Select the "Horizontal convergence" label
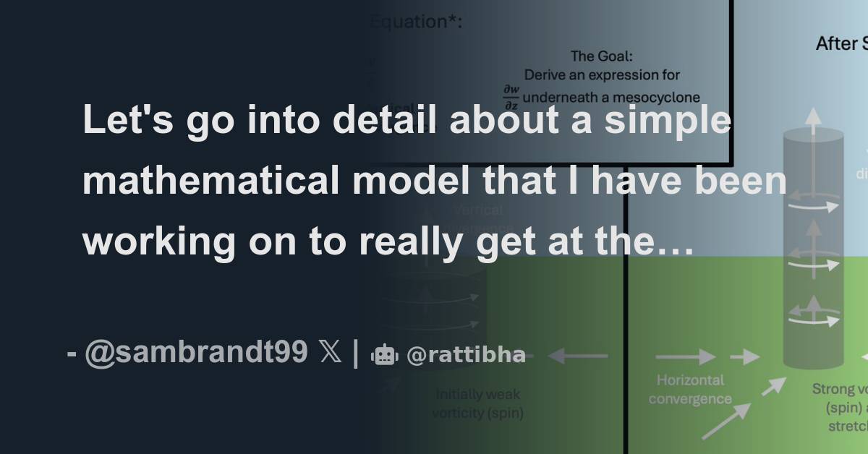This screenshot has height=454, width=868. coord(689,390)
